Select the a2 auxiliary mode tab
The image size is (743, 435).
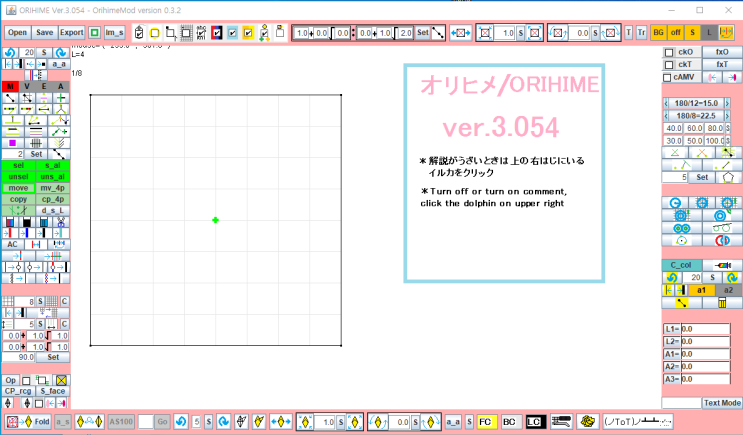click(x=728, y=290)
